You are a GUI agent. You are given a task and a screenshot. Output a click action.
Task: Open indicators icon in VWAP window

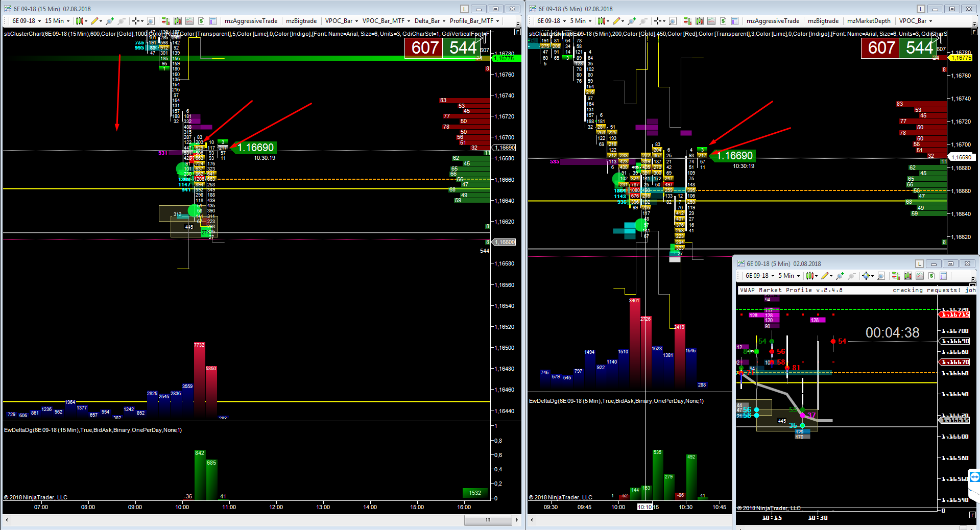(x=920, y=276)
